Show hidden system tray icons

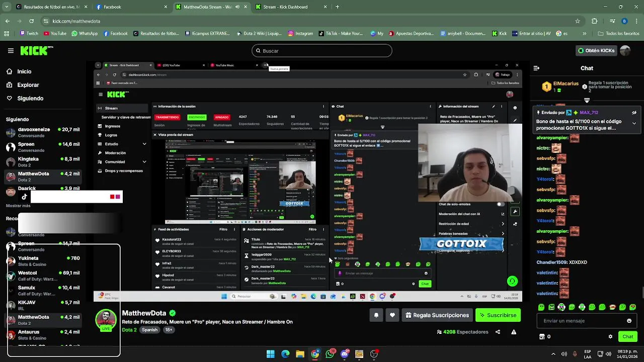[553, 354]
